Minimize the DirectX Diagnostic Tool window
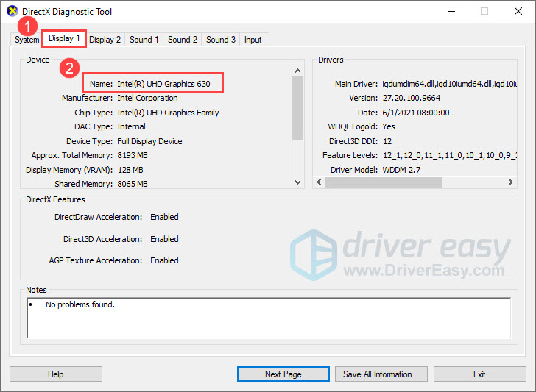Image resolution: width=536 pixels, height=392 pixels. point(451,11)
